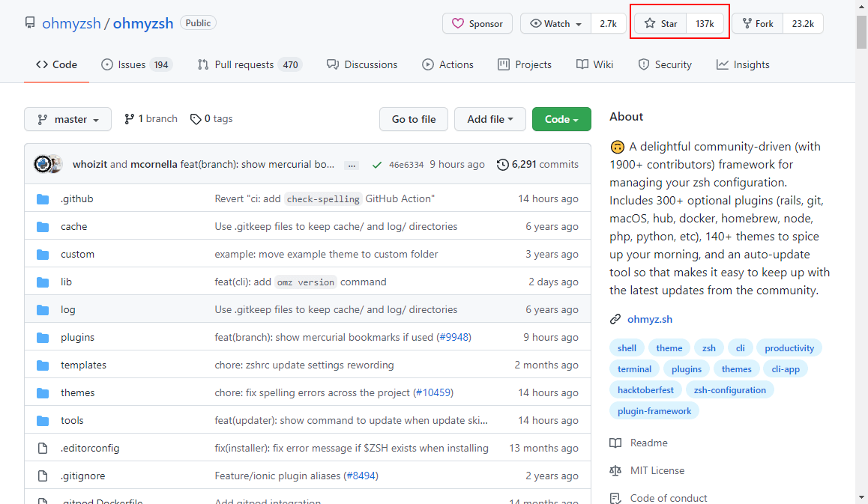Click the scrollbar down arrow
Image resolution: width=868 pixels, height=504 pixels.
[861, 498]
